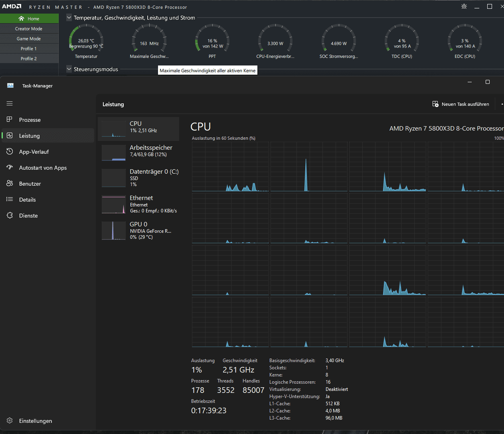
Task: Click the Prozesse count 178
Action: click(x=198, y=390)
